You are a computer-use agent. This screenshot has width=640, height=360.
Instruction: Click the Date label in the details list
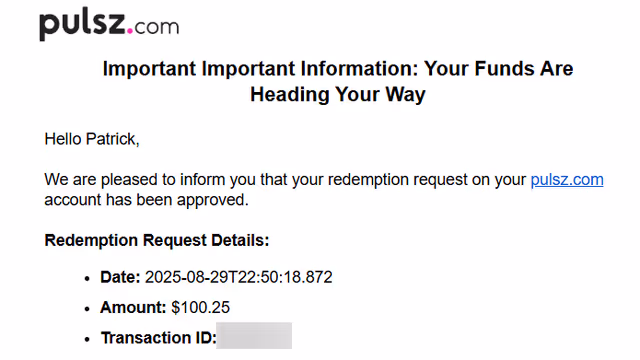(x=120, y=278)
